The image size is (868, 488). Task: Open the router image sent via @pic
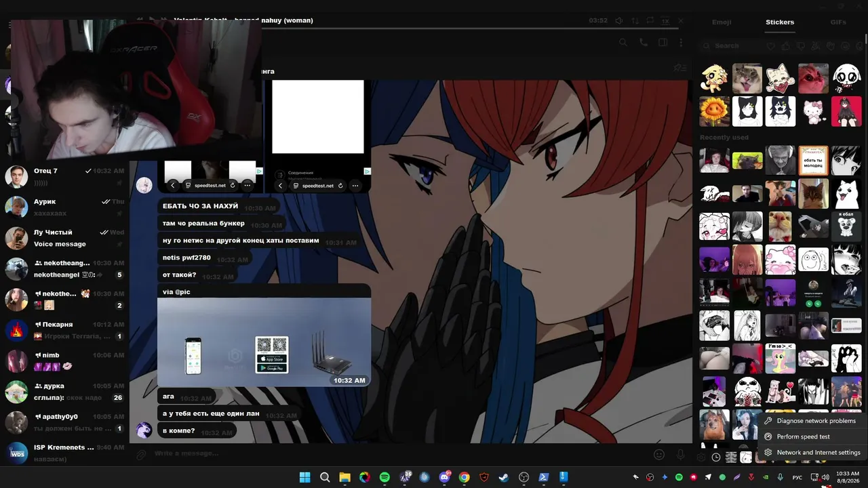pyautogui.click(x=264, y=342)
